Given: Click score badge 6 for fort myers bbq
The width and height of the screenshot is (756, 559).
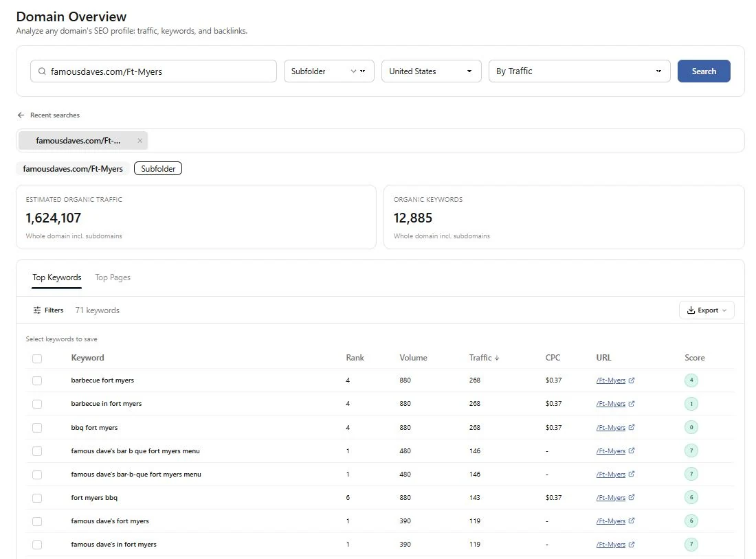Looking at the screenshot, I should point(691,498).
